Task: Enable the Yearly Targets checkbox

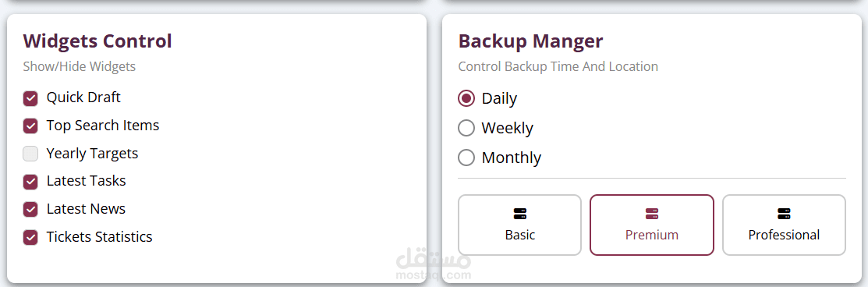Action: 30,154
